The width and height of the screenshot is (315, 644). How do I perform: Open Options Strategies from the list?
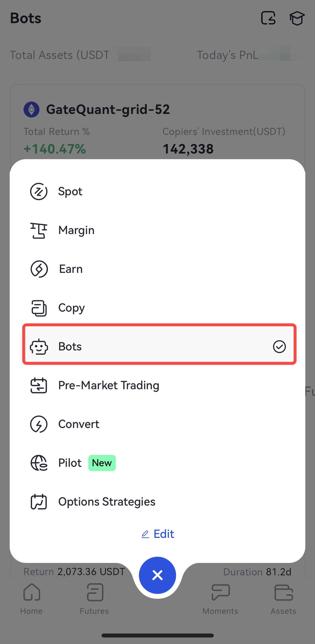[x=107, y=502]
